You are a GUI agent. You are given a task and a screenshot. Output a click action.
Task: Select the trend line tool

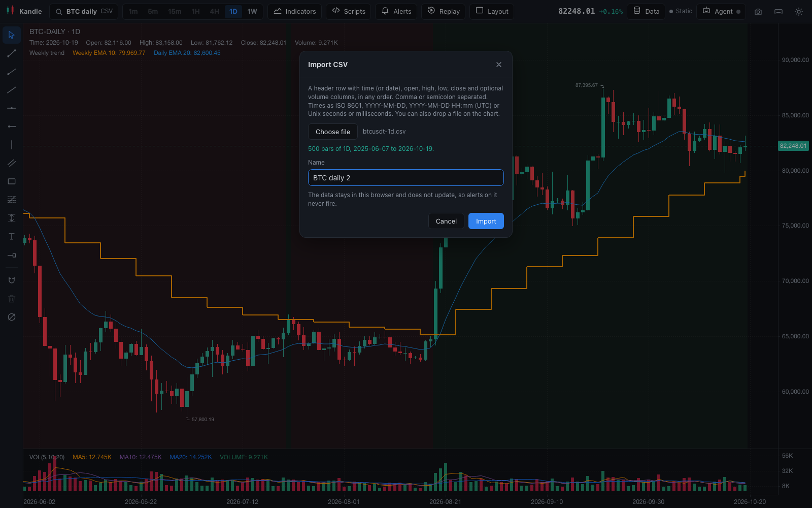pyautogui.click(x=12, y=53)
